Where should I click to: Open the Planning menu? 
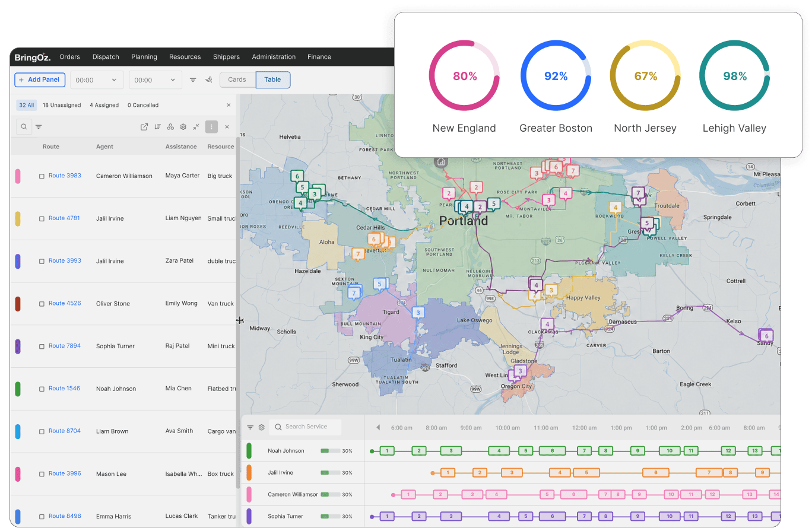(x=144, y=57)
